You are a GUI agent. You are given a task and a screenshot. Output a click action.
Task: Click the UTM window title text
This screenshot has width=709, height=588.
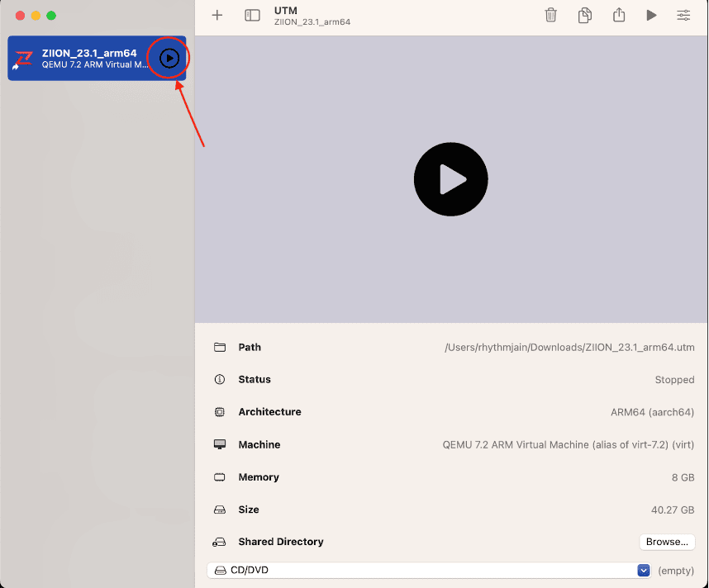coord(286,11)
